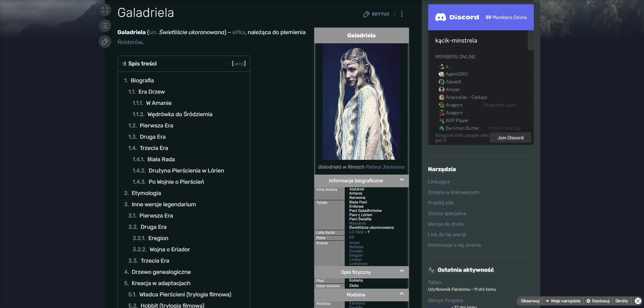Click the Discord widget scrollbar
This screenshot has height=308, width=644.
click(531, 40)
